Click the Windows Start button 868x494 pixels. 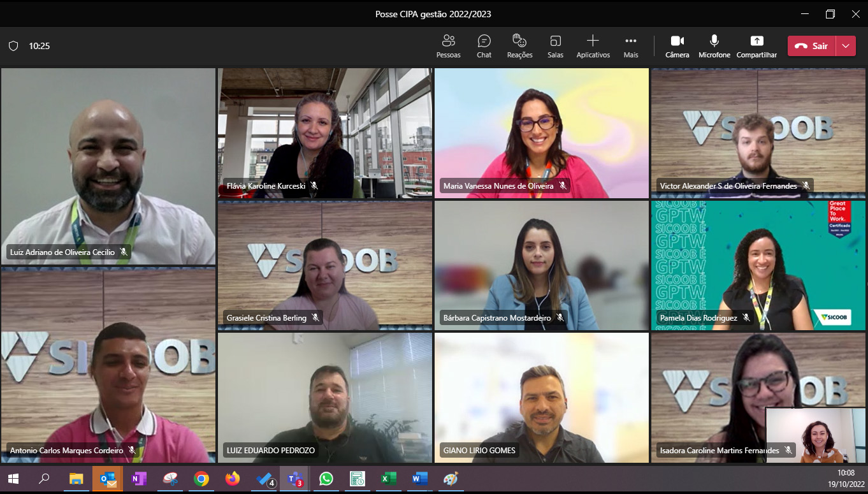13,479
